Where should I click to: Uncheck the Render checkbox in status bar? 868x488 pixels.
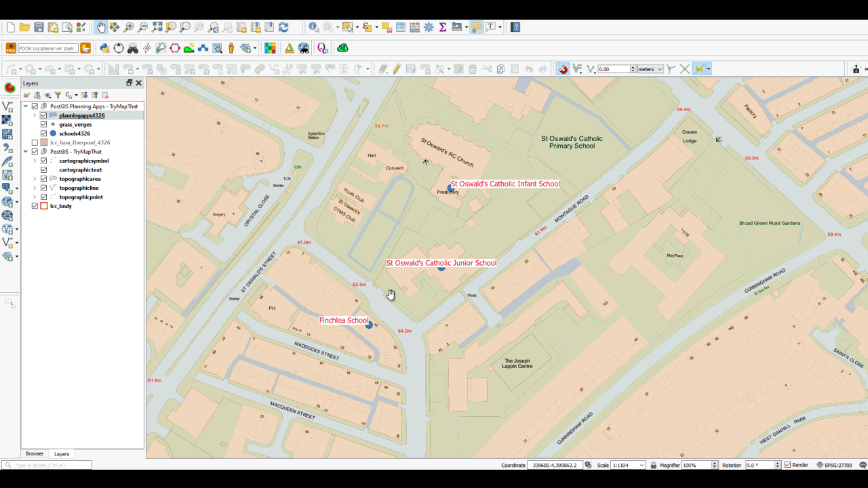click(787, 465)
